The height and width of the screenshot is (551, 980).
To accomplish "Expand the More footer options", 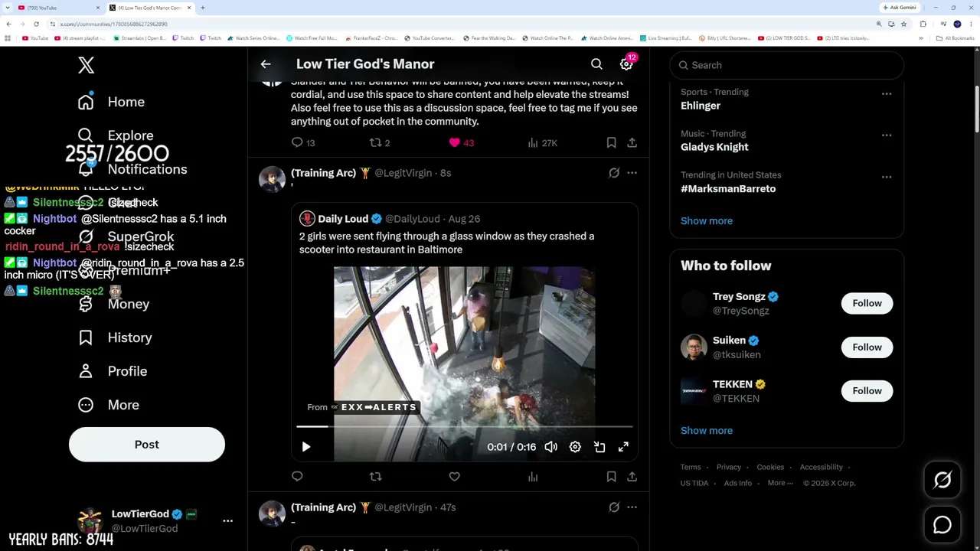I will [x=780, y=484].
